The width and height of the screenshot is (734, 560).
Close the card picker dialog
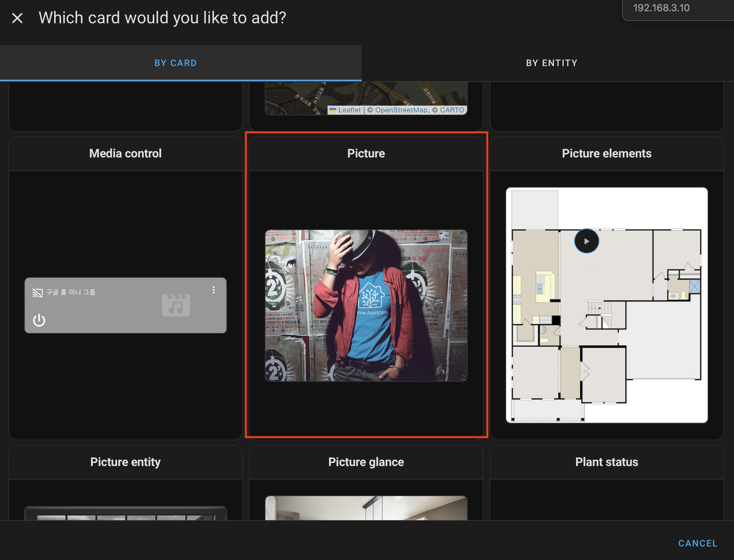click(17, 18)
